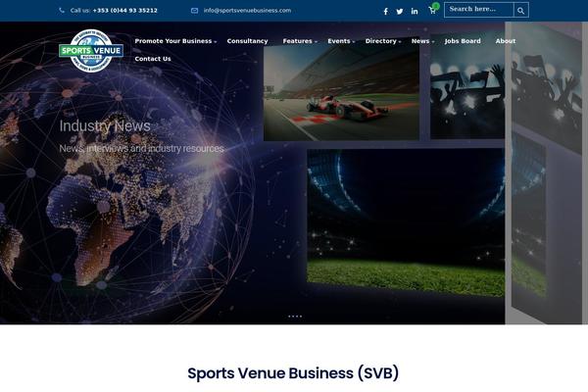The width and height of the screenshot is (588, 392).
Task: Call the +353 (0)44 93 35212 number link
Action: pos(124,11)
